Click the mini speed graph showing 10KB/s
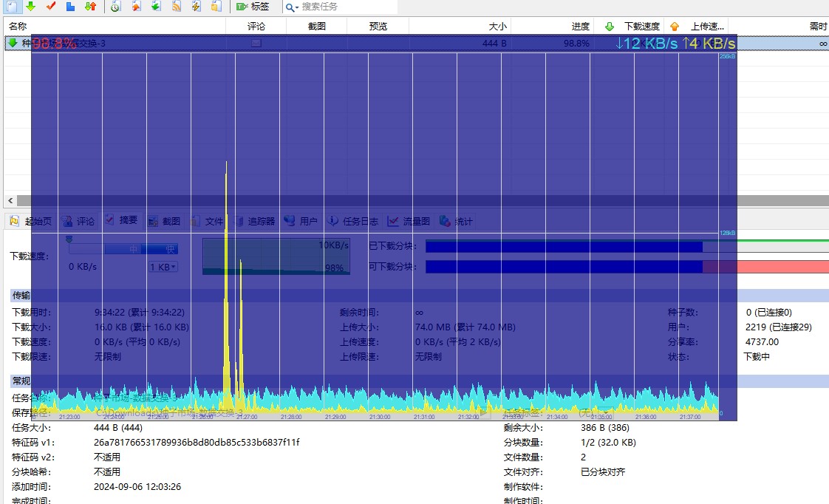The width and height of the screenshot is (829, 504). point(276,256)
